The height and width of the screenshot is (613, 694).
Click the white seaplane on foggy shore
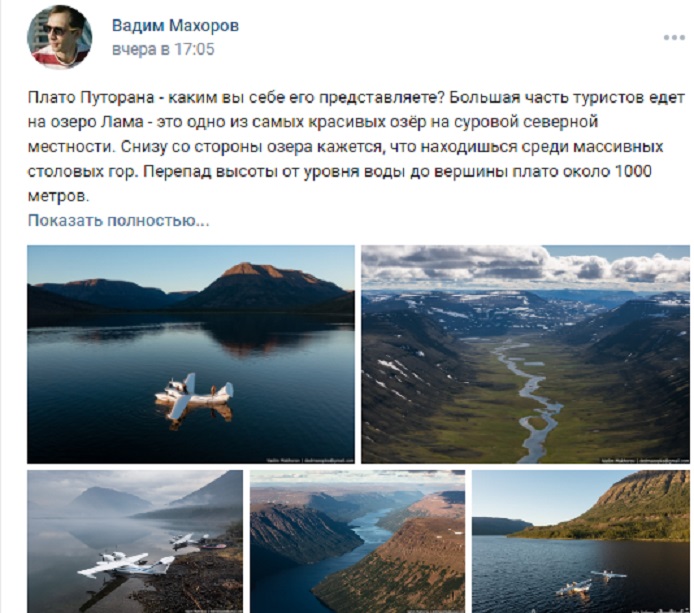(x=126, y=564)
